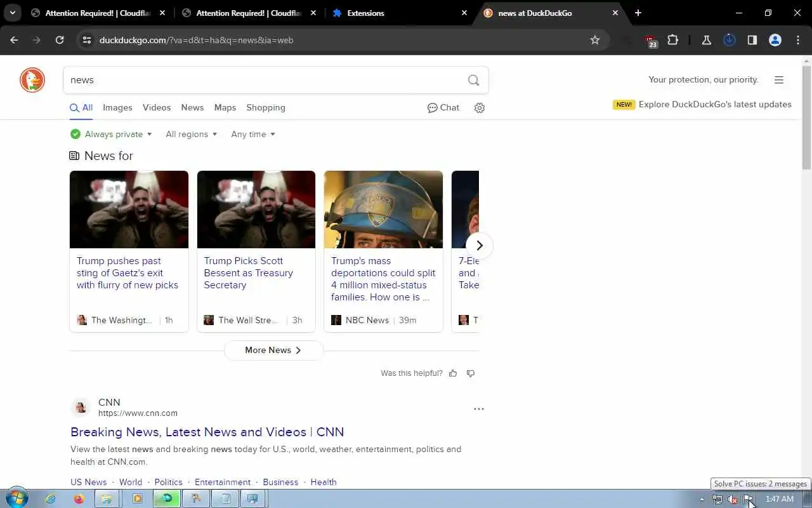The image size is (812, 508).
Task: Open CNN Entertainment sublink
Action: click(x=223, y=482)
